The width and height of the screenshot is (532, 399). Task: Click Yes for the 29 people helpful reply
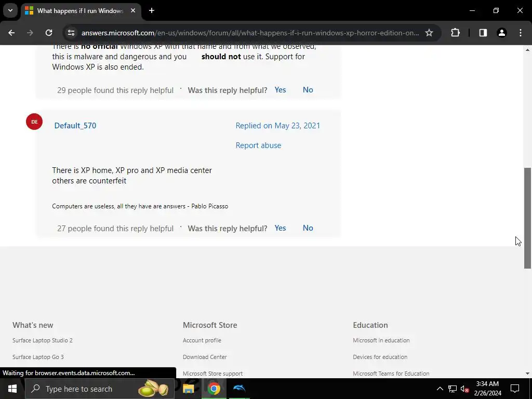click(x=280, y=90)
